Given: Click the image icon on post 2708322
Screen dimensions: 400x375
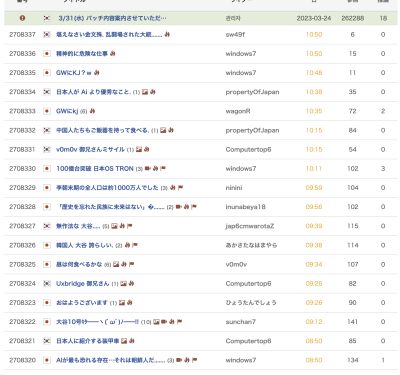Looking at the screenshot, I should [x=156, y=322].
